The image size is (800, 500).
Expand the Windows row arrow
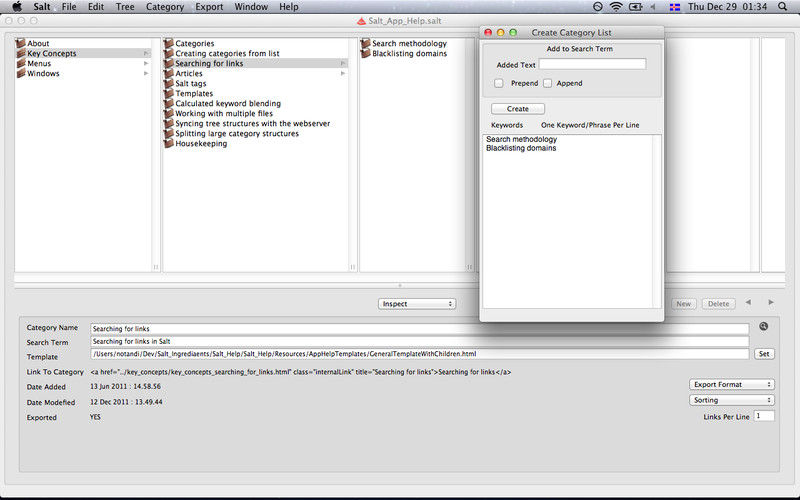pyautogui.click(x=146, y=73)
